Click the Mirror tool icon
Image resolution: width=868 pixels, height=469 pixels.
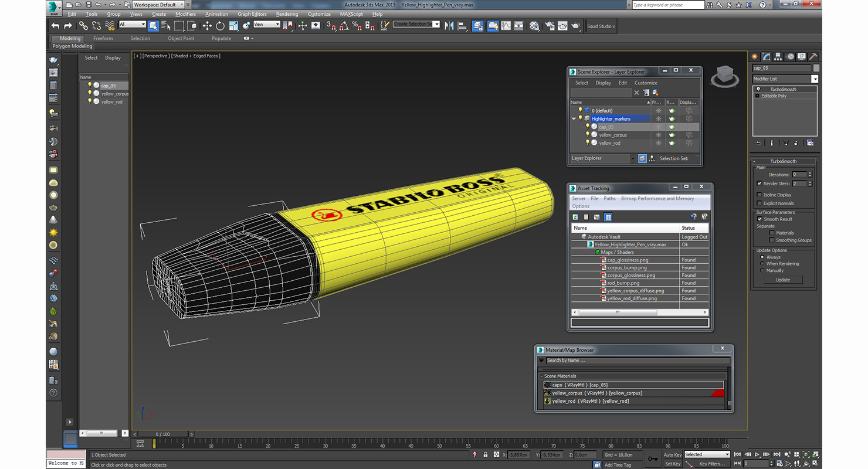coord(449,26)
